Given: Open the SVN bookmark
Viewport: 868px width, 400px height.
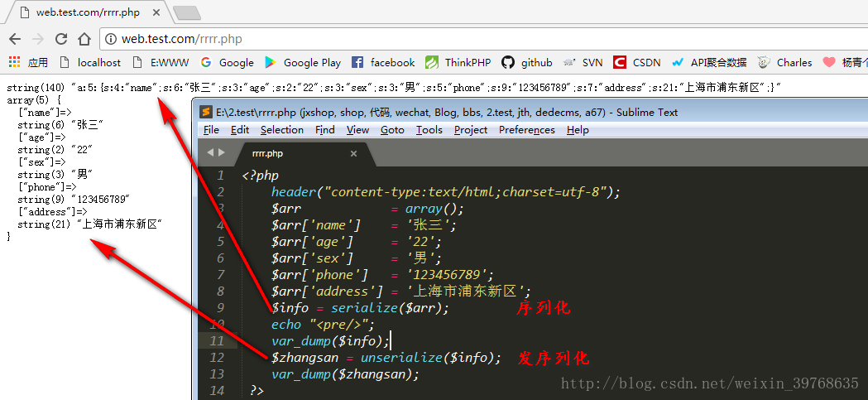Looking at the screenshot, I should pos(583,63).
